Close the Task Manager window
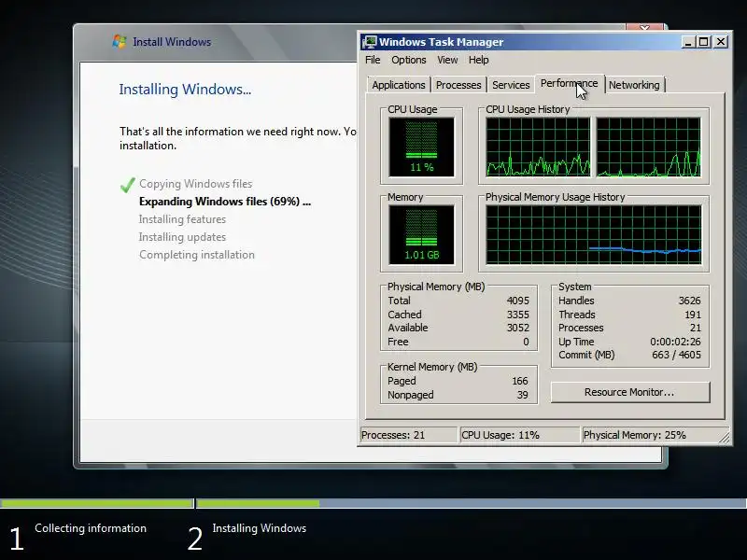The width and height of the screenshot is (747, 560). click(721, 42)
